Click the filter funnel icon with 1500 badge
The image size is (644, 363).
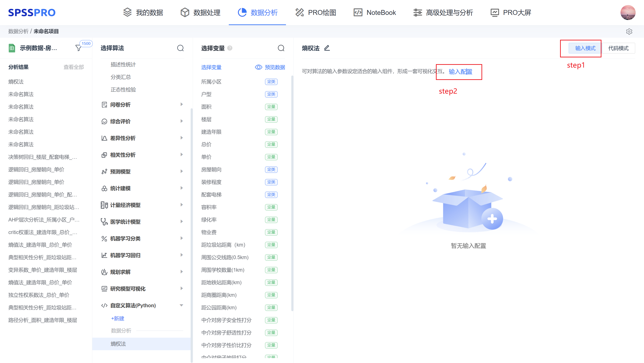tap(79, 48)
